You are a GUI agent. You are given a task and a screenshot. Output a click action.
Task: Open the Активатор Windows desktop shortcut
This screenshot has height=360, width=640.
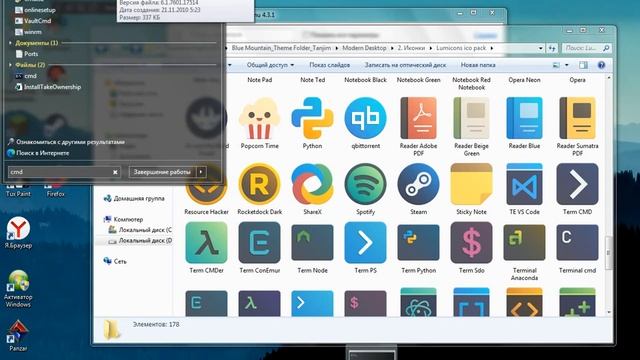tap(18, 289)
